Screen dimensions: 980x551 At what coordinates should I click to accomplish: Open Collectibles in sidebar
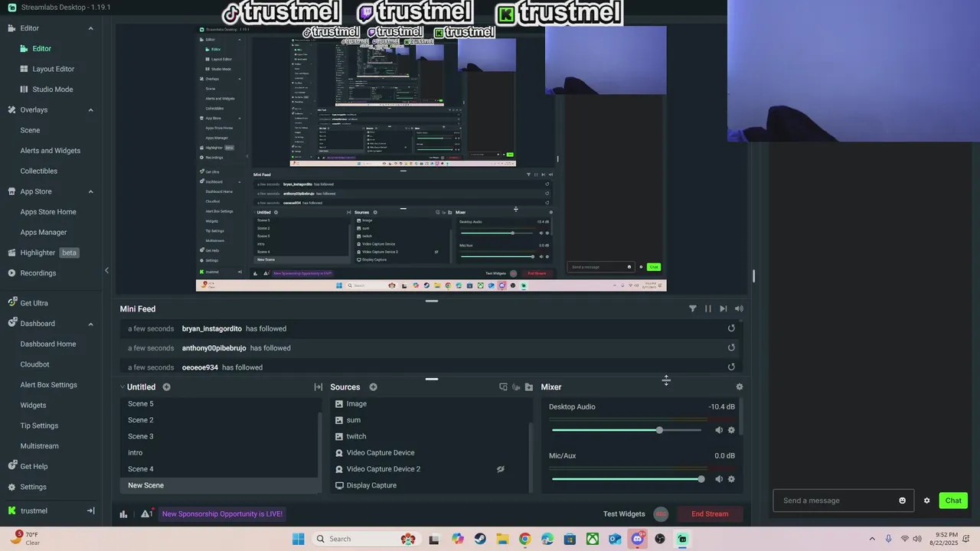coord(39,171)
